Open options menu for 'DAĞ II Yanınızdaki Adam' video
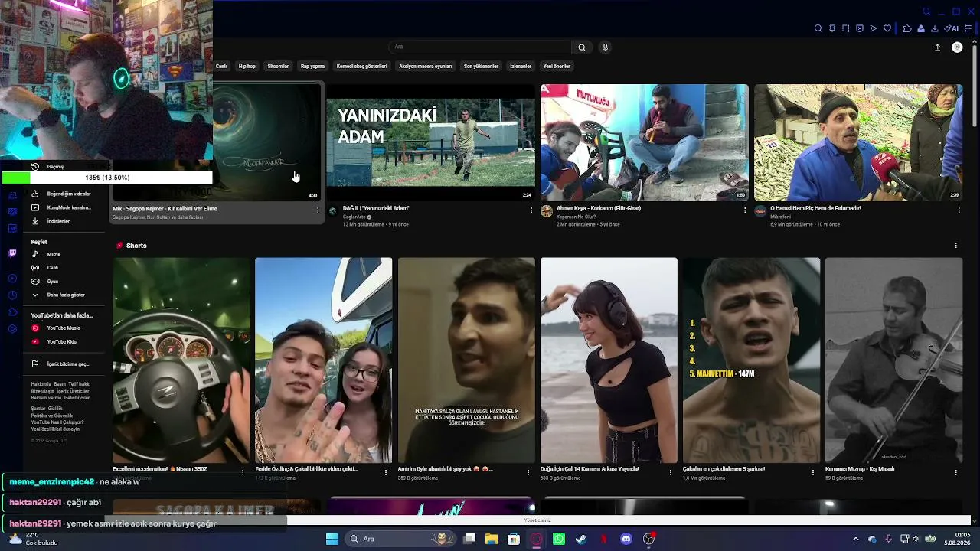Screen dimensions: 980x551 click(x=531, y=210)
